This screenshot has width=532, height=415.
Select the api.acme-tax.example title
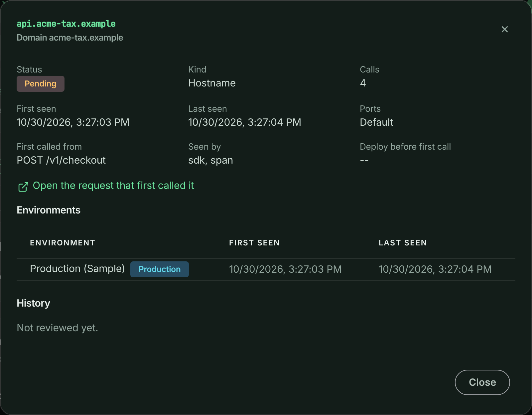click(x=66, y=24)
